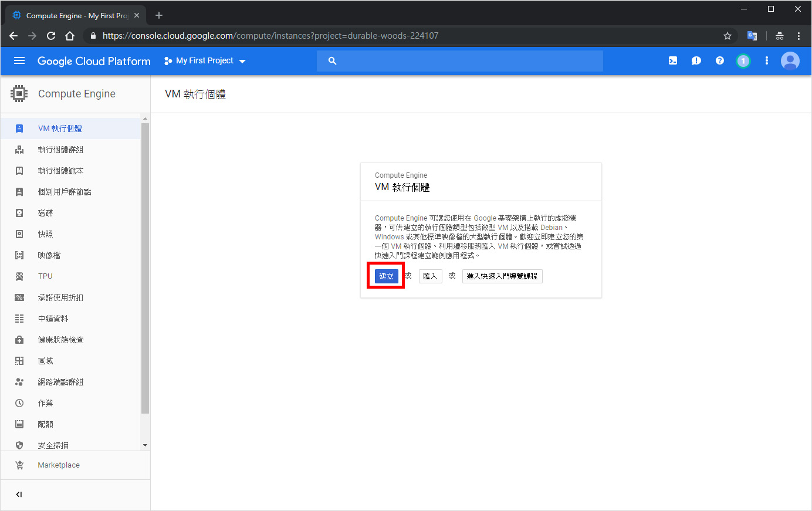
Task: Open 作業 operations in the sidebar
Action: [70, 403]
